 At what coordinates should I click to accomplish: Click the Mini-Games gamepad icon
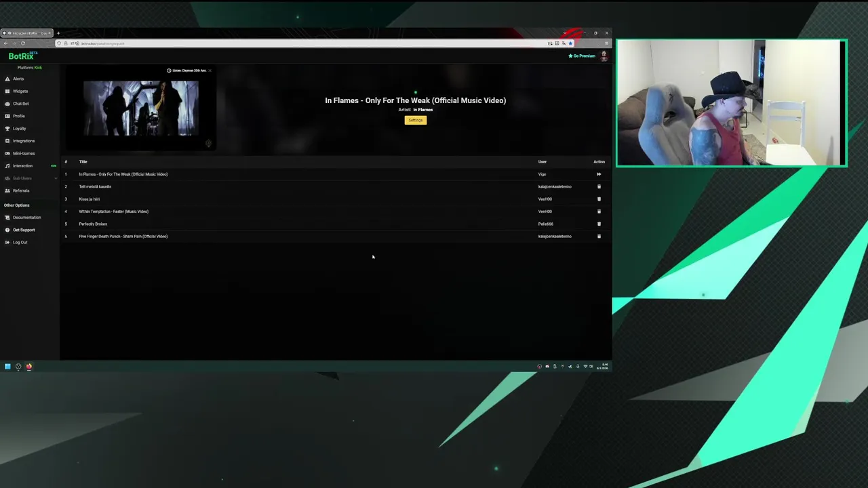(7, 153)
